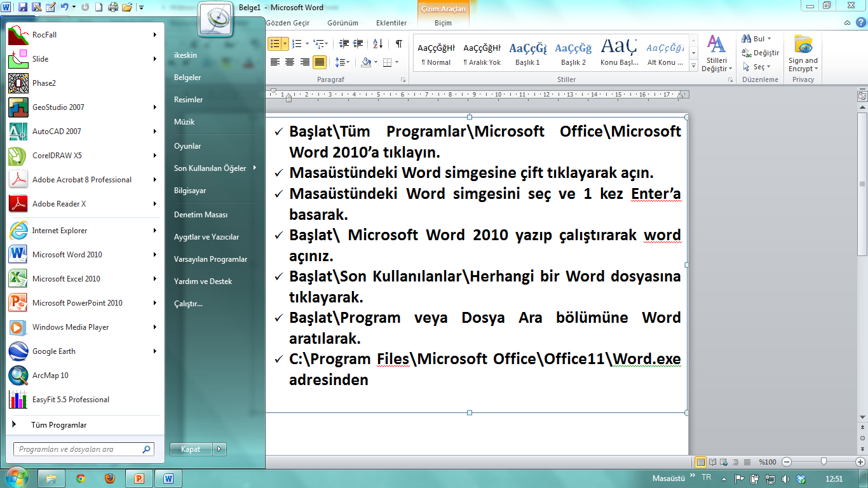
Task: Click the Line spacing icon
Action: tap(340, 62)
